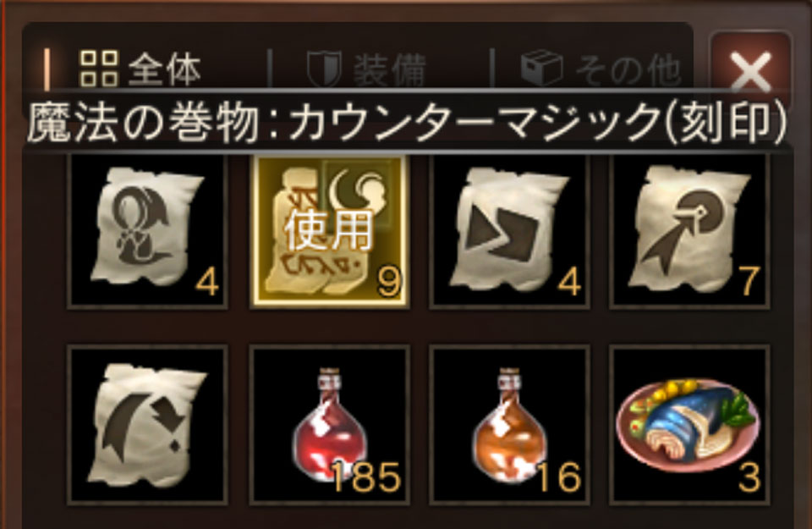The image size is (812, 529).
Task: Close the inventory with the X button
Action: [750, 71]
